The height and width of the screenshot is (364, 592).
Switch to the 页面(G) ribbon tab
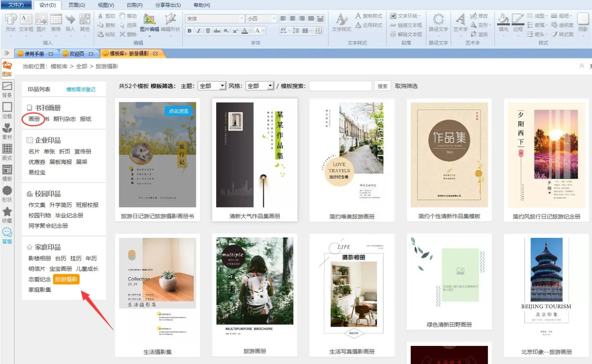coord(76,5)
